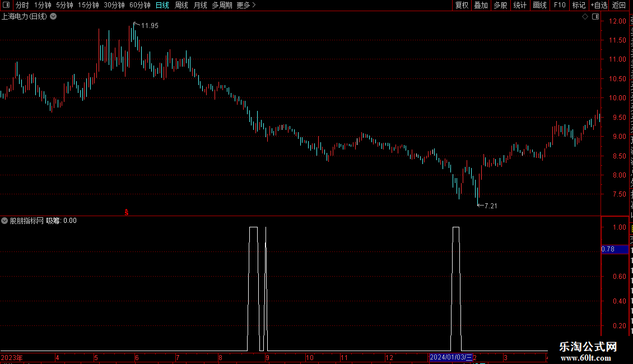Screen dimensions: 633x364
Task: Select the 60分钟 period tab
Action: pos(139,5)
